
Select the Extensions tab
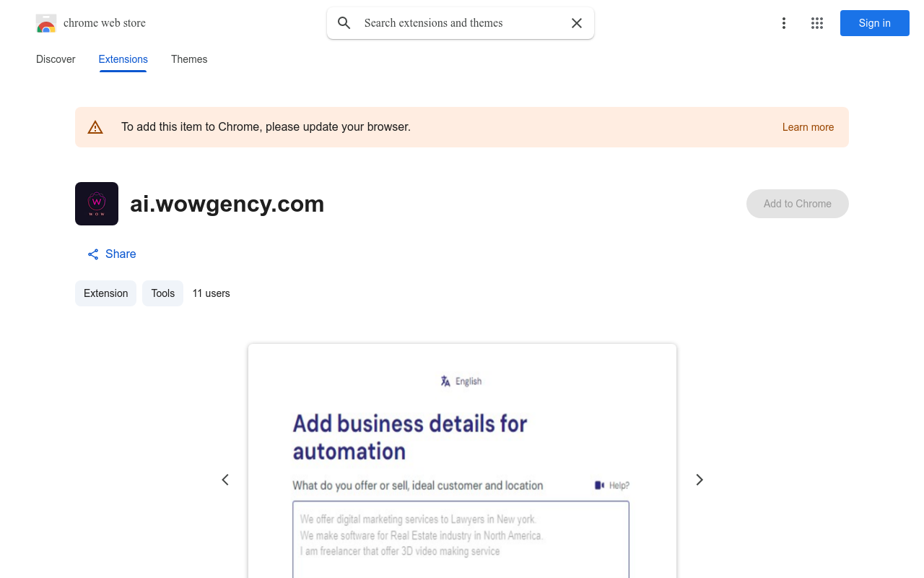pos(123,59)
